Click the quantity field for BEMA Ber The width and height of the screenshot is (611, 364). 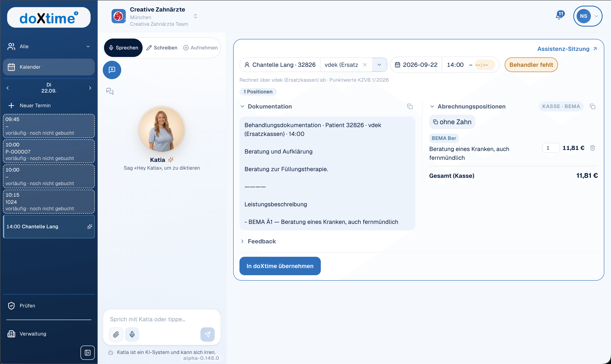click(x=551, y=148)
